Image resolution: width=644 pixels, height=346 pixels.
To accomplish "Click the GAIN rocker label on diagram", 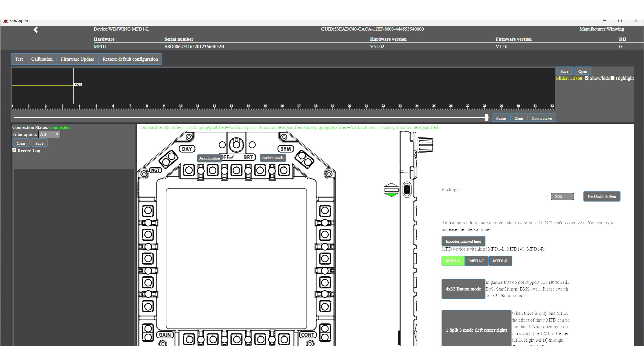I will [x=165, y=335].
